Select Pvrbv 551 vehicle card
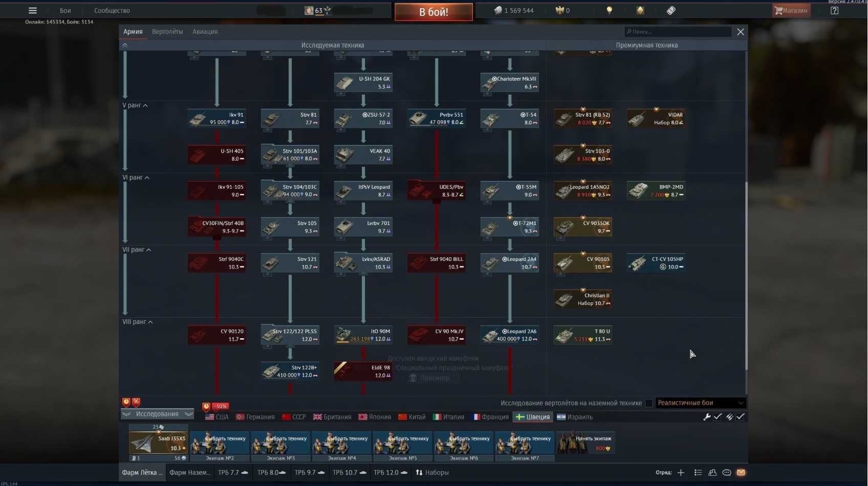Image resolution: width=868 pixels, height=486 pixels. tap(436, 118)
